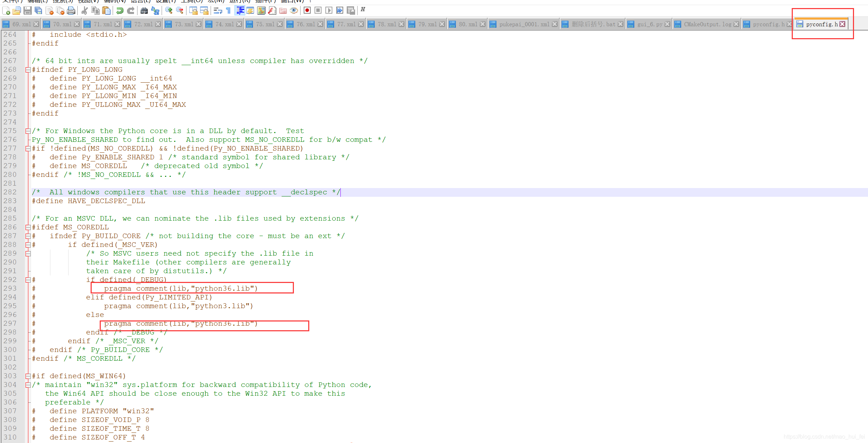Open the user-defined language dialog icon
This screenshot has width=868, height=443.
pos(250,11)
